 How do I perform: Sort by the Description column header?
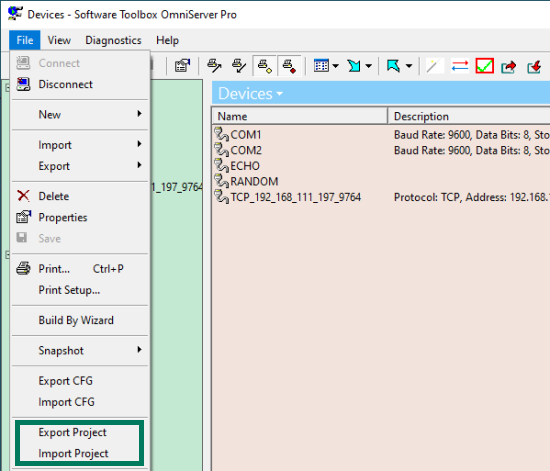(469, 116)
